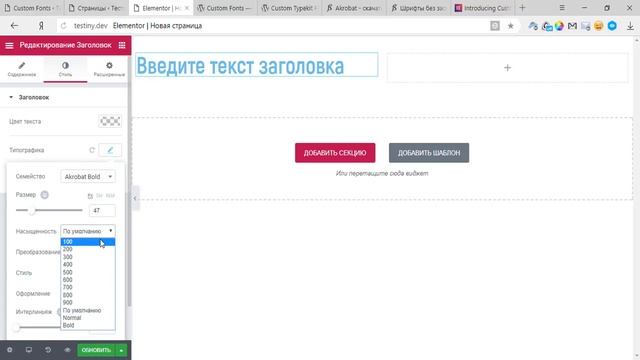The image size is (640, 360).
Task: Bookmark page with the star icon
Action: click(510, 26)
